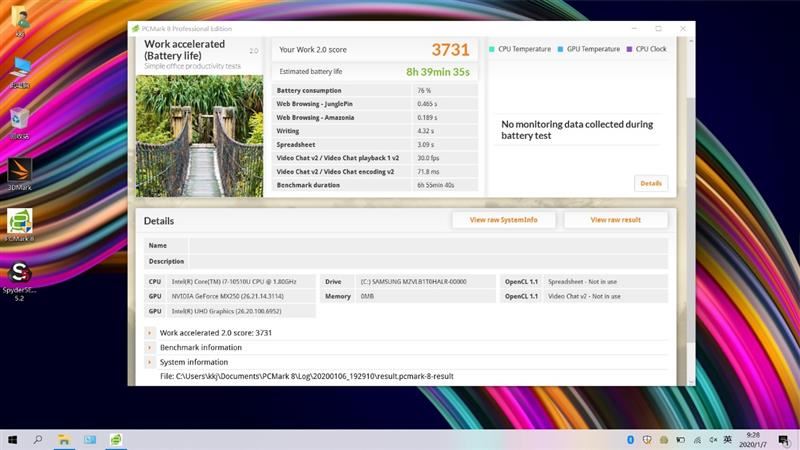Click the round olive tray icon beside the security shield
The width and height of the screenshot is (800, 450).
(664, 440)
